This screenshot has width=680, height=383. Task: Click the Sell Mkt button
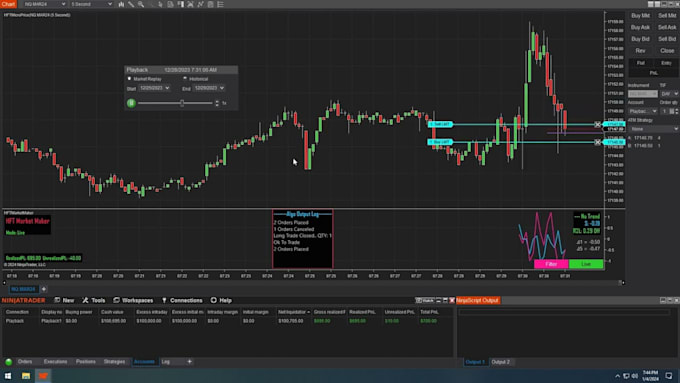coord(667,16)
